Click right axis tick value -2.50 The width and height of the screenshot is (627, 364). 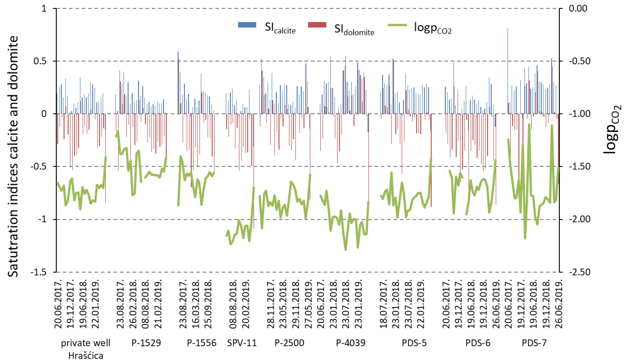[x=580, y=272]
